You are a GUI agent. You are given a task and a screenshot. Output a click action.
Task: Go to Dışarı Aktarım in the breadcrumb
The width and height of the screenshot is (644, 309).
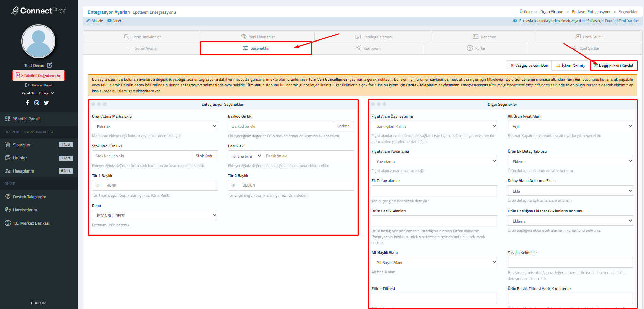point(552,12)
